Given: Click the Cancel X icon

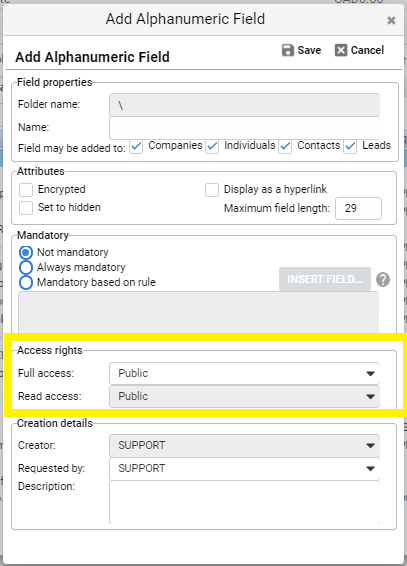Looking at the screenshot, I should [341, 50].
